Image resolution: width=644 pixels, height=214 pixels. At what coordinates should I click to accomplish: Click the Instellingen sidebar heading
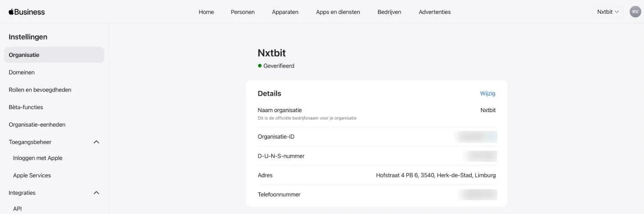coord(28,37)
